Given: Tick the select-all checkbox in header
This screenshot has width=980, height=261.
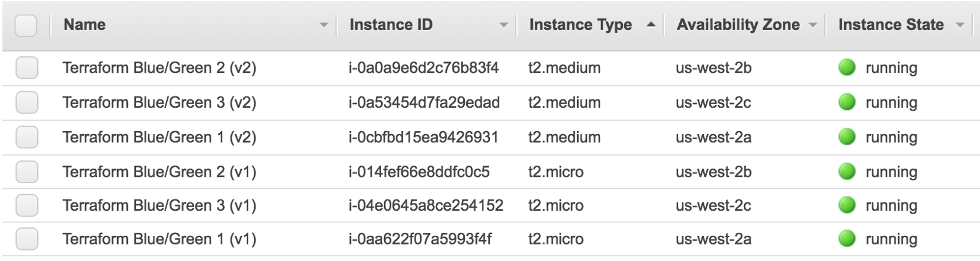Looking at the screenshot, I should pyautogui.click(x=26, y=26).
